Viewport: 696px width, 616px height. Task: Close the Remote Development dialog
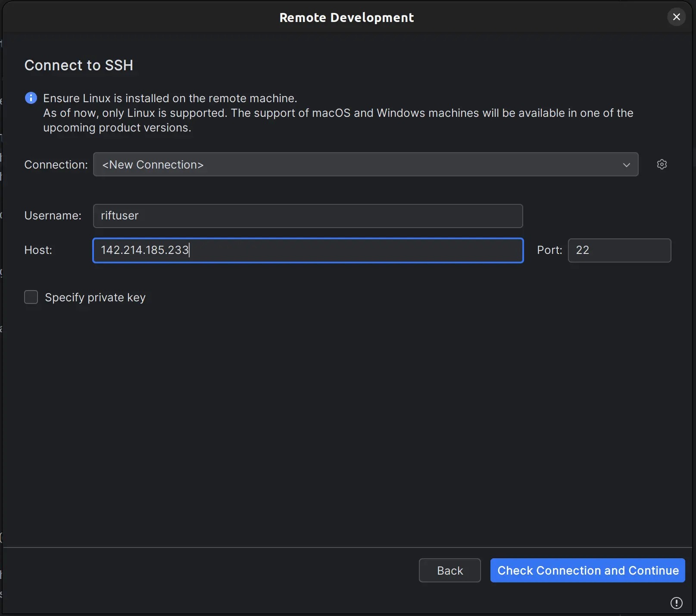676,17
